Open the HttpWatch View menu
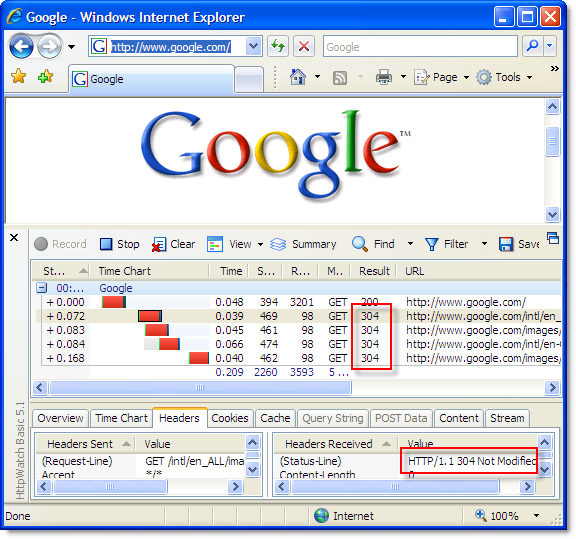576x539 pixels. pyautogui.click(x=234, y=244)
